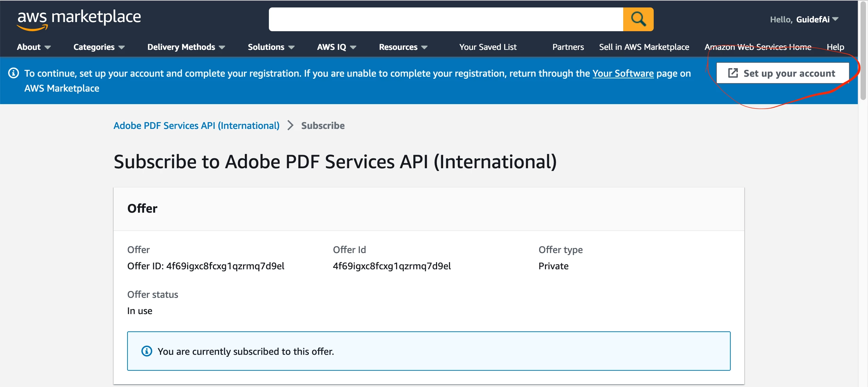Open the Resources dropdown
Image resolution: width=868 pixels, height=387 pixels.
403,47
